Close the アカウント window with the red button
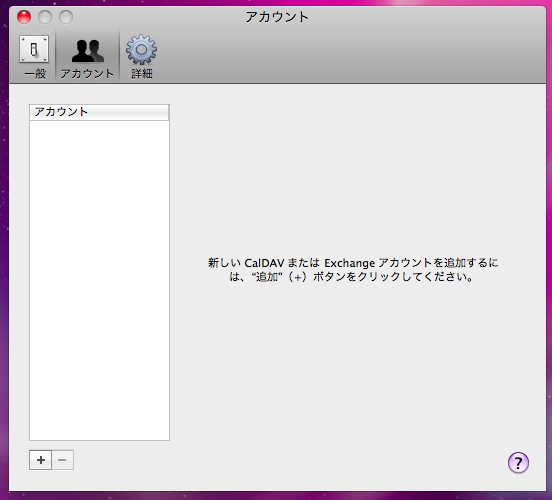The width and height of the screenshot is (552, 500). 24,17
